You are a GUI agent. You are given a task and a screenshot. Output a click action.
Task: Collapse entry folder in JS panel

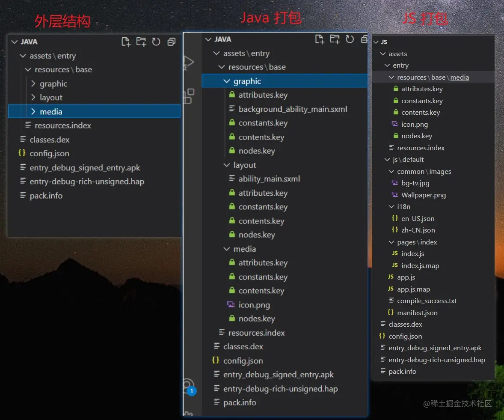click(387, 65)
